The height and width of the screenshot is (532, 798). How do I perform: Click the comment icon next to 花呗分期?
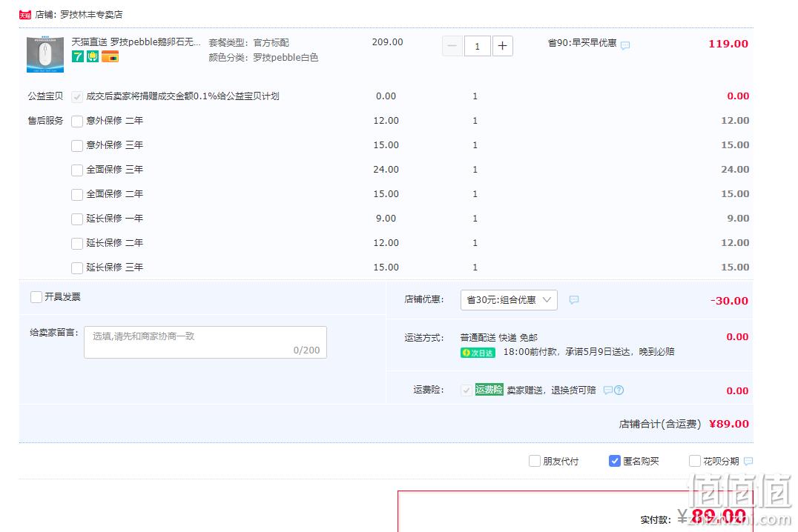pos(748,462)
